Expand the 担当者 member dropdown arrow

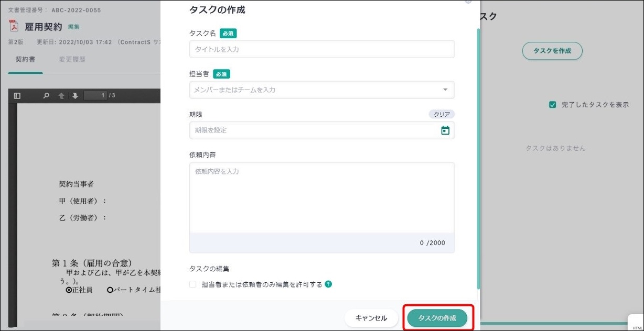click(x=445, y=90)
